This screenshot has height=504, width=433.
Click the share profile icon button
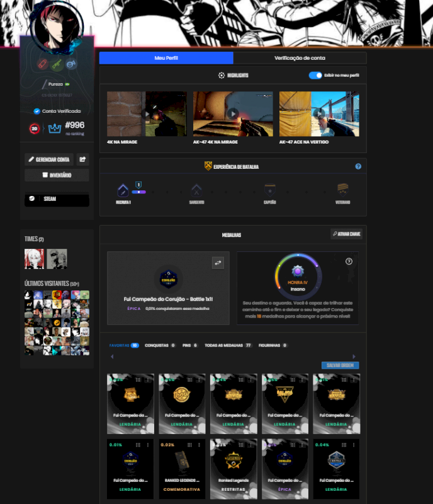[82, 159]
